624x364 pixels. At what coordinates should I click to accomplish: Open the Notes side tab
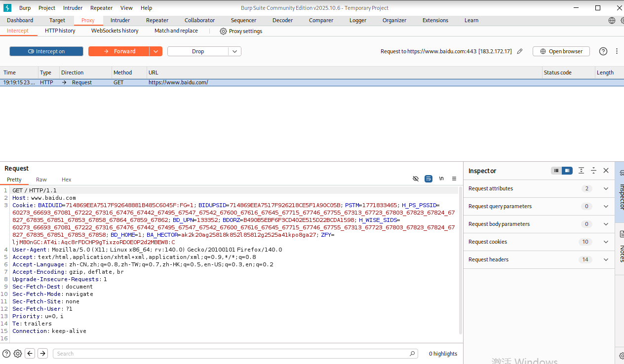pyautogui.click(x=620, y=249)
